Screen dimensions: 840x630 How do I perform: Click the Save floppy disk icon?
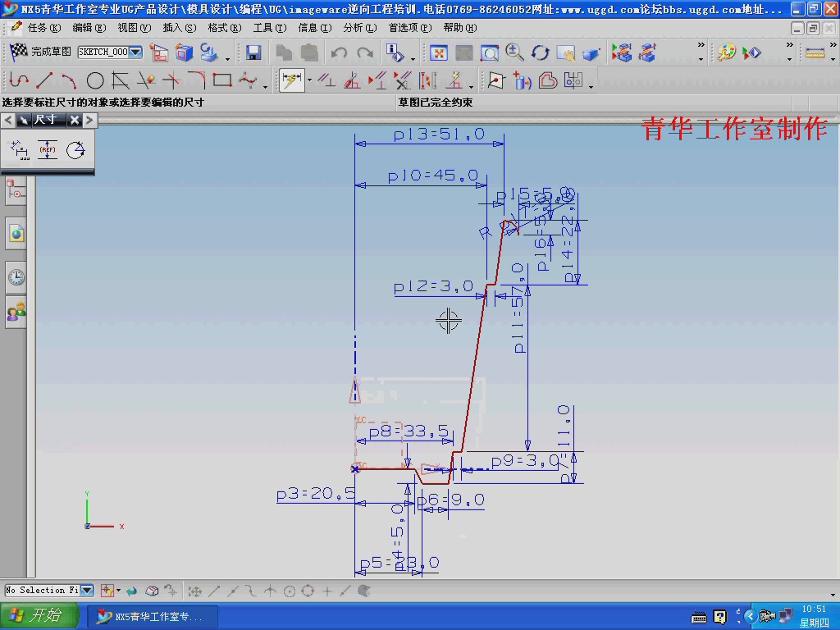coord(253,52)
